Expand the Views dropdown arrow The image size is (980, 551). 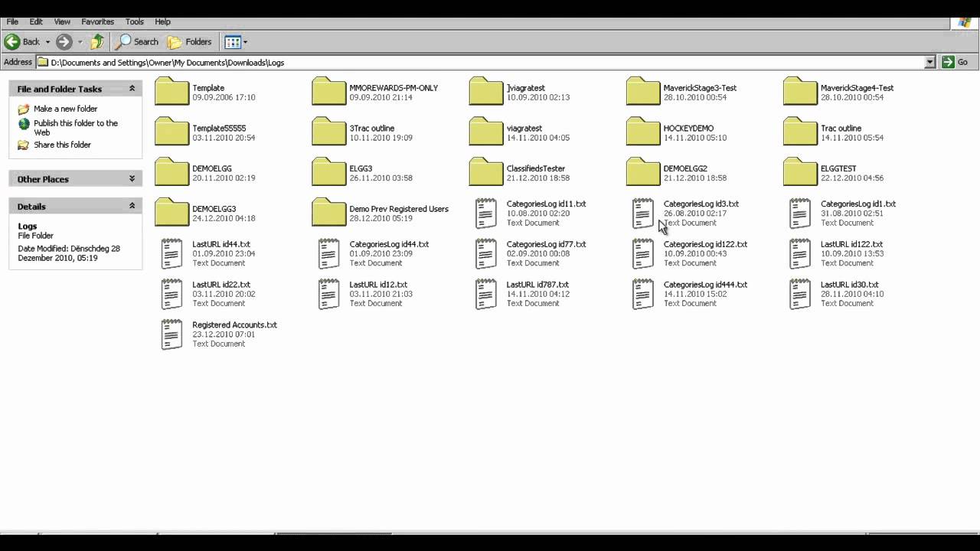tap(245, 42)
